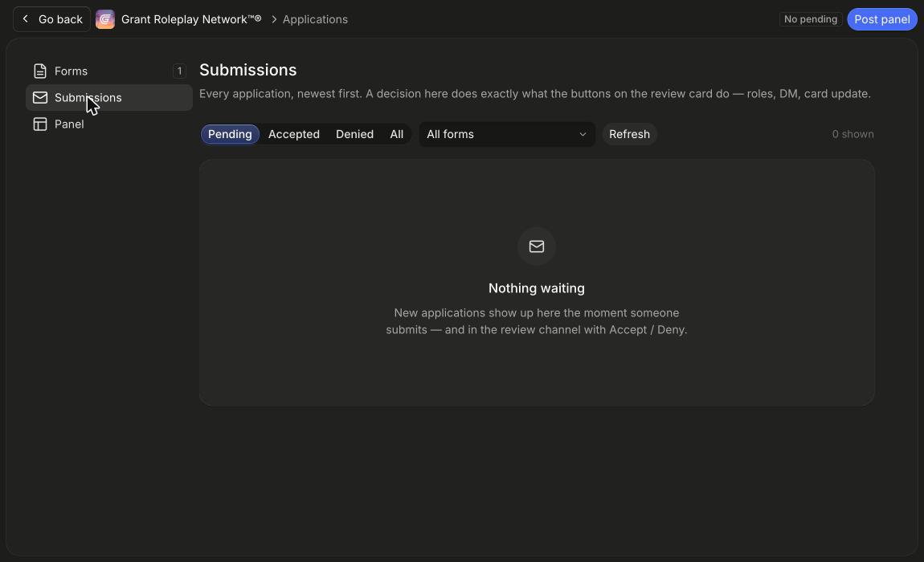Click Grant Roleplay Network server name

click(191, 19)
